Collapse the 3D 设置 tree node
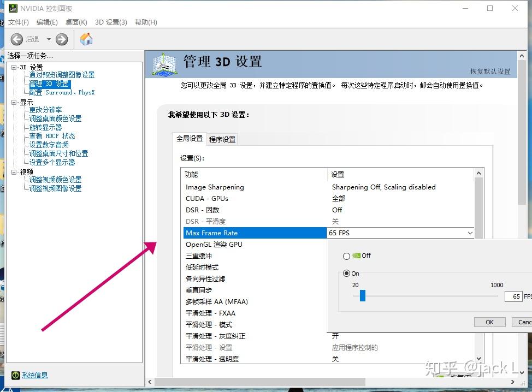The width and height of the screenshot is (532, 392). pyautogui.click(x=14, y=67)
